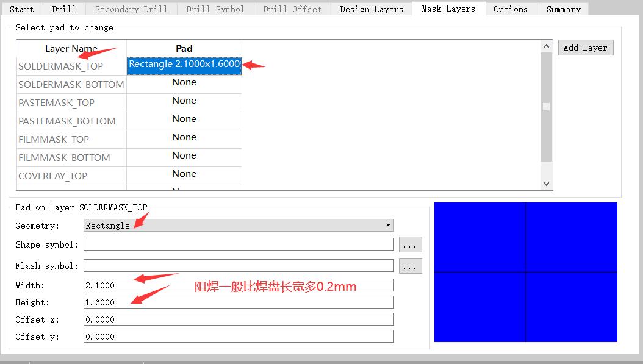Open the Summary tab
This screenshot has width=643, height=364.
click(x=562, y=9)
